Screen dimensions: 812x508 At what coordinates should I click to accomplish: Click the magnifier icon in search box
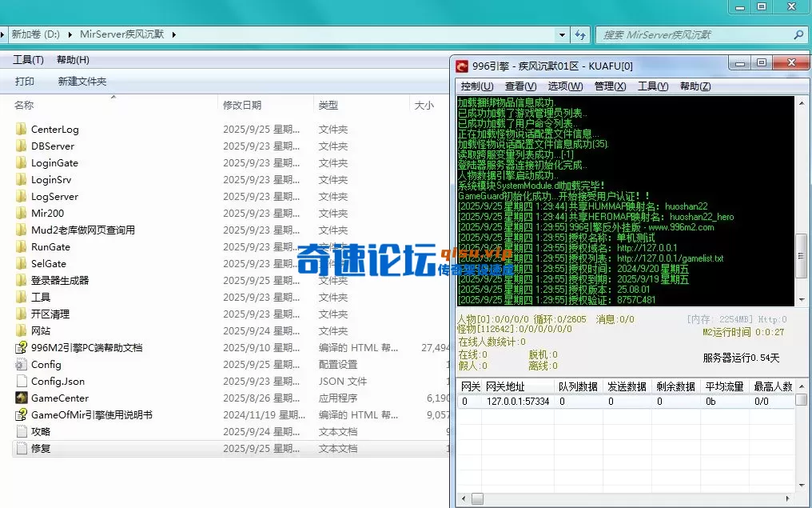pyautogui.click(x=798, y=34)
